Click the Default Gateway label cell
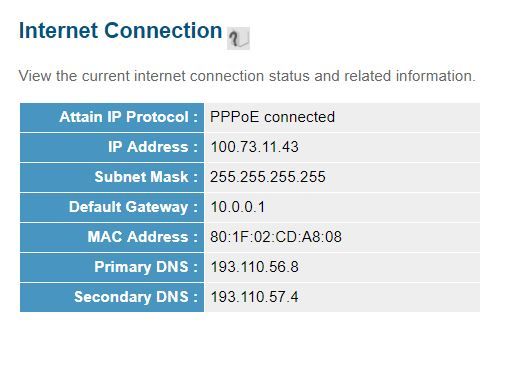 coord(112,207)
